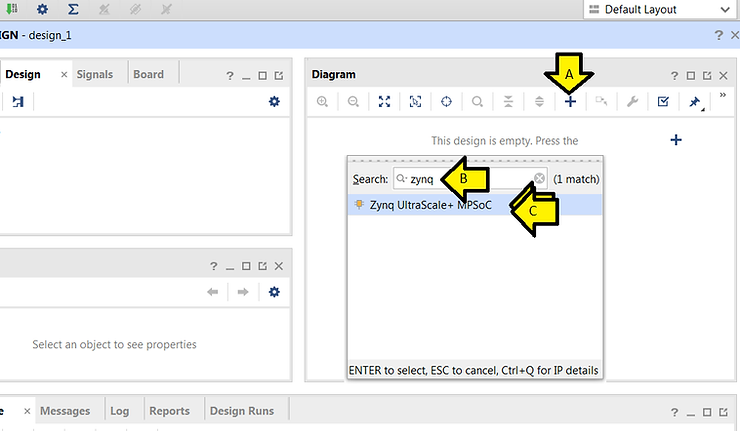
Task: Switch to the Signals tab
Action: click(x=95, y=74)
